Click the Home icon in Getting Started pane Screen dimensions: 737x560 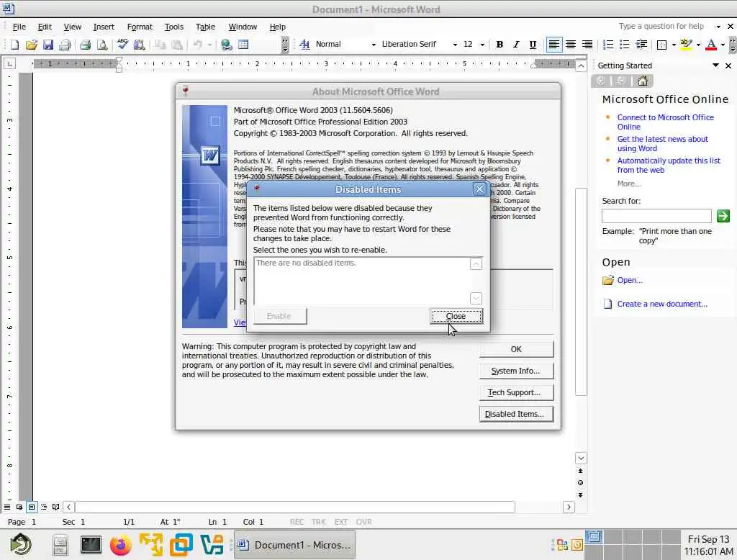point(643,81)
